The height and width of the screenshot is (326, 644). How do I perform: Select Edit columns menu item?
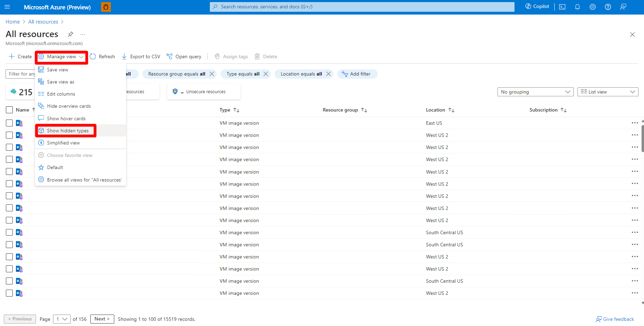click(80, 94)
